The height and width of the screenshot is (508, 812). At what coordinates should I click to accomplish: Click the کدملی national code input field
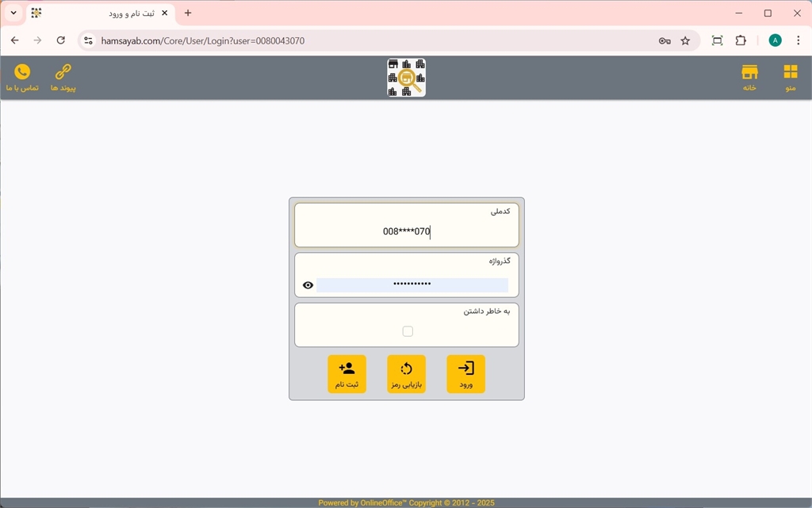[406, 231]
